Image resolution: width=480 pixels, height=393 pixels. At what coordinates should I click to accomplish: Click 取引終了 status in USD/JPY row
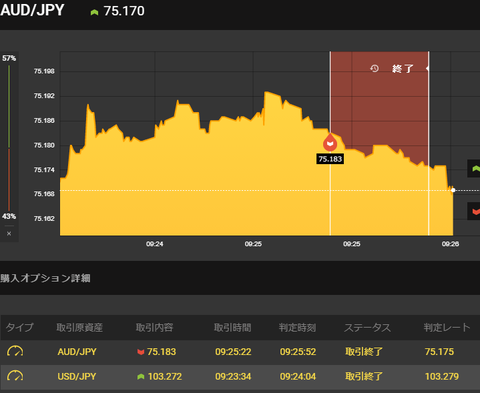(364, 376)
